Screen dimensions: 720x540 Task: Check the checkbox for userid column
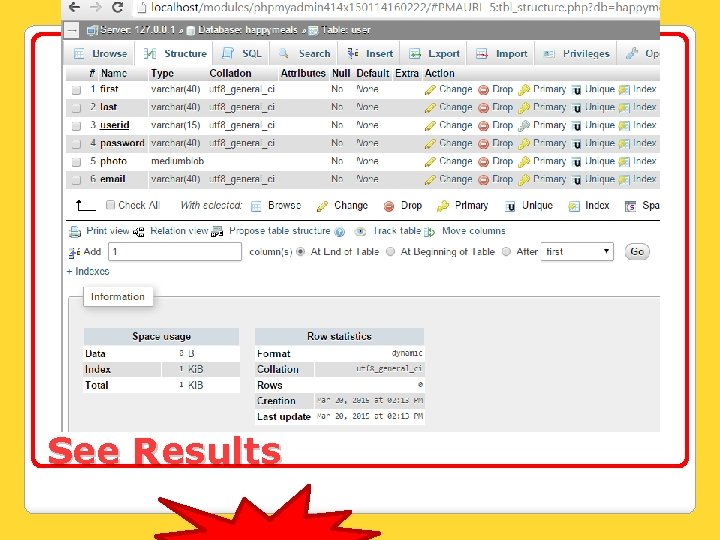point(76,126)
